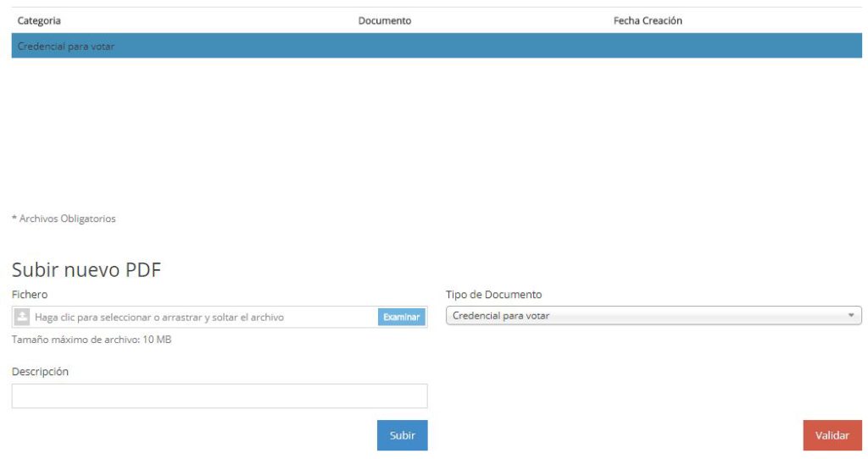Image resolution: width=868 pixels, height=459 pixels.
Task: Select the Credencial para votar table row
Action: click(66, 46)
